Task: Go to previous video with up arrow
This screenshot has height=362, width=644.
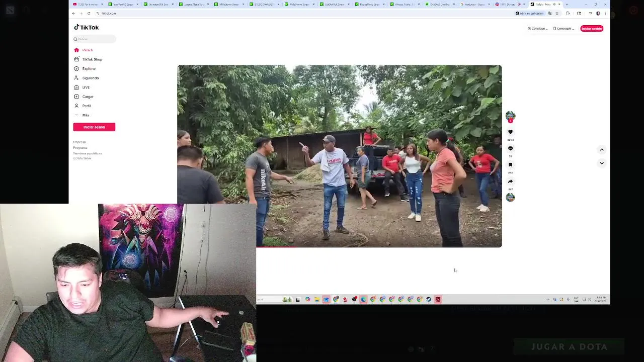Action: [601, 149]
